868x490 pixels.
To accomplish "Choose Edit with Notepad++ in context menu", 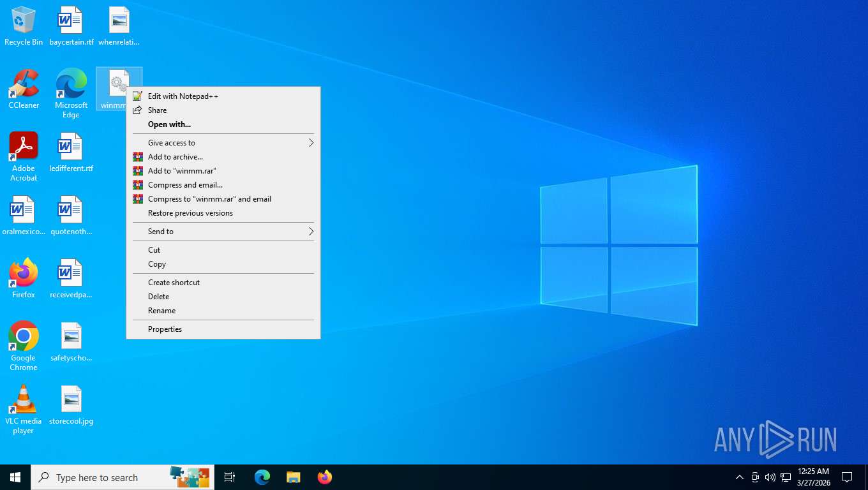I will (x=223, y=96).
